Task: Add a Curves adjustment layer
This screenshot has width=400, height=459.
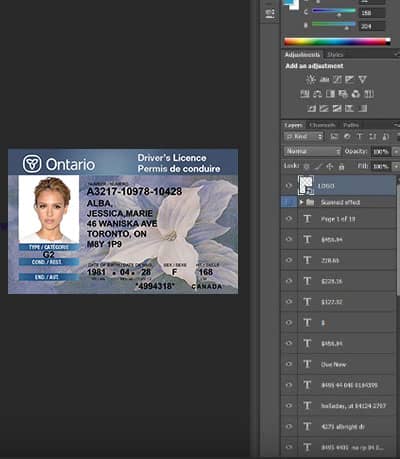Action: (337, 79)
